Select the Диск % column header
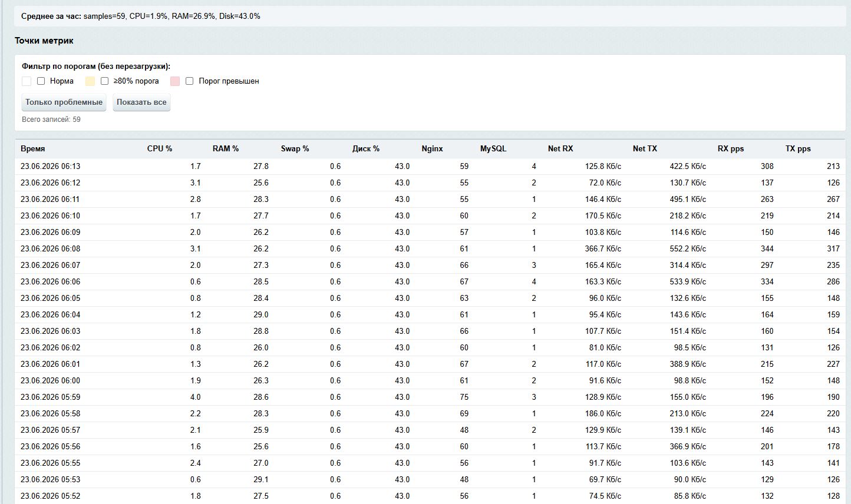 click(366, 149)
